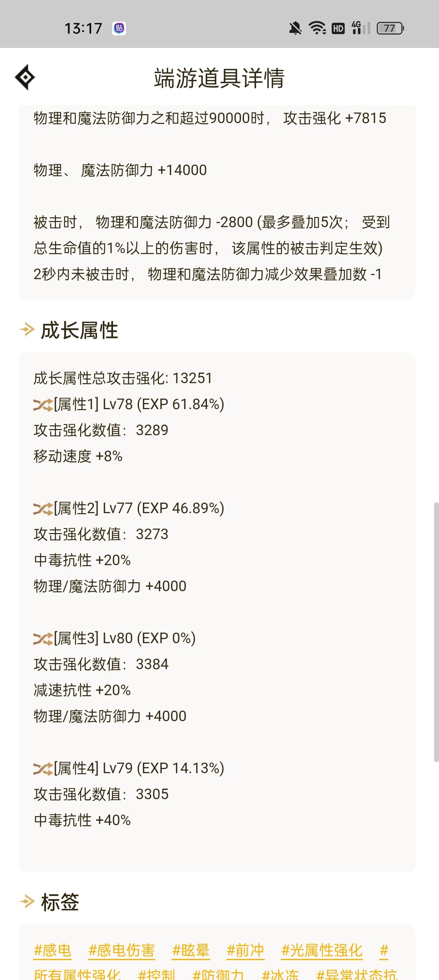439x980 pixels.
Task: Tap the shuffle icon beside 属性4
Action: coord(43,769)
